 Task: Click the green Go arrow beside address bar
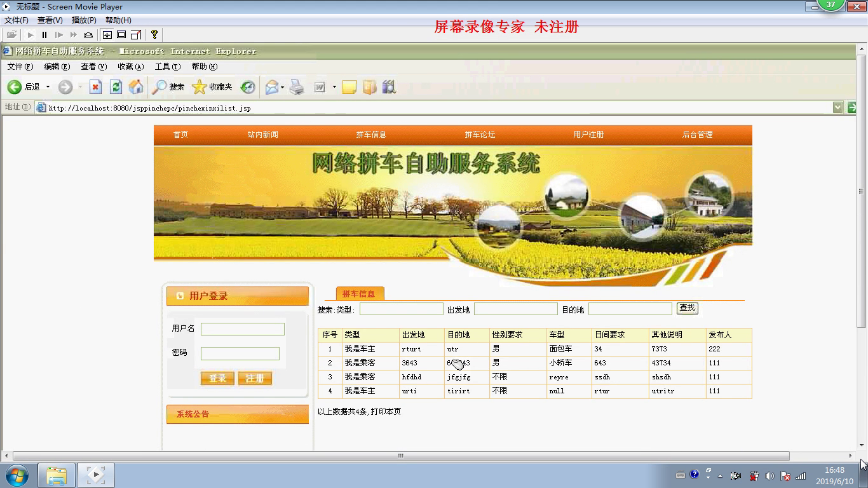tap(851, 107)
